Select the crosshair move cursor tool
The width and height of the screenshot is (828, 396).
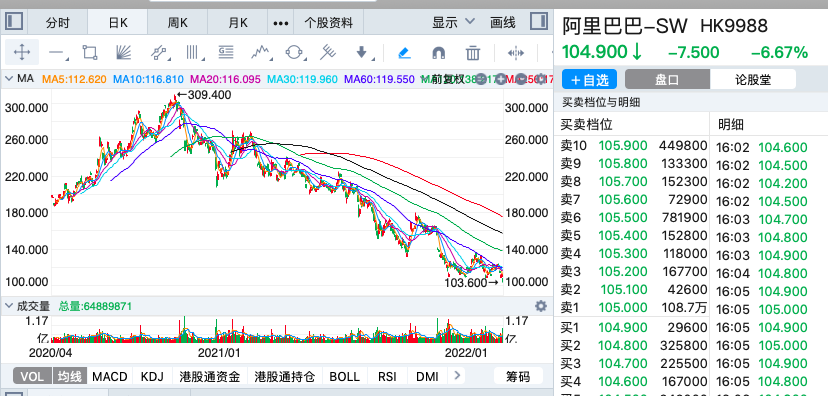click(22, 52)
